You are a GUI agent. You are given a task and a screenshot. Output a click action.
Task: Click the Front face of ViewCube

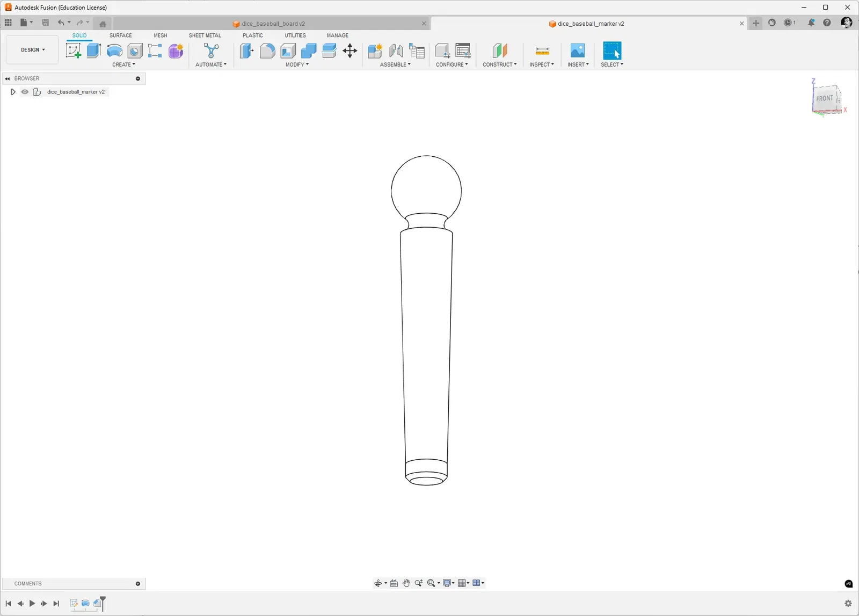[824, 99]
